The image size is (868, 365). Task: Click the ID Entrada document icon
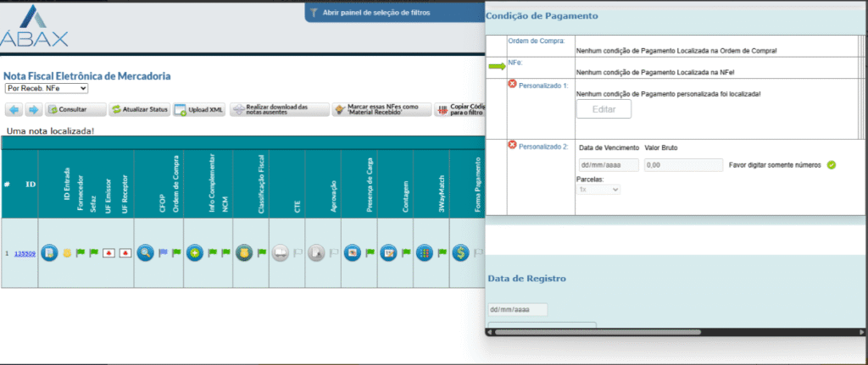(x=50, y=253)
